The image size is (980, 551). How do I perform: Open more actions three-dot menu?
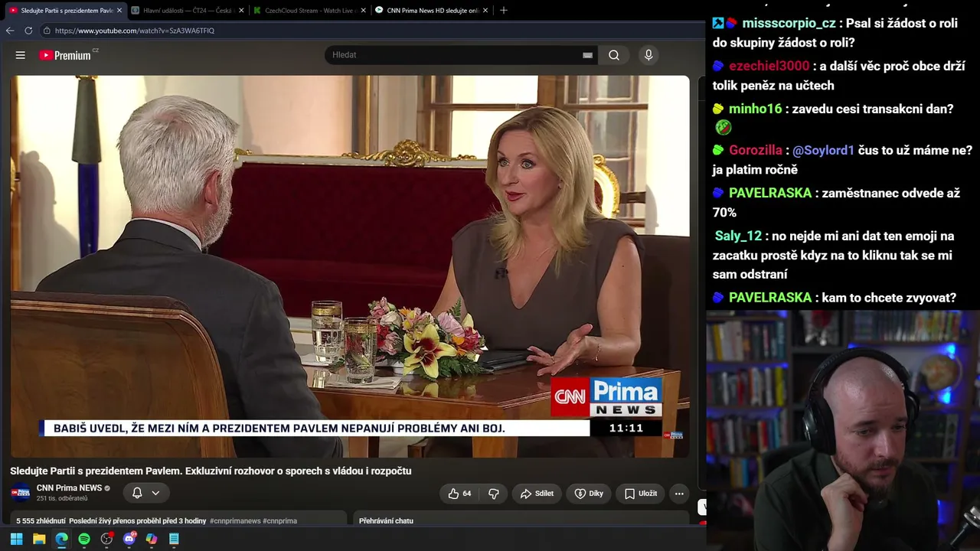click(x=679, y=494)
